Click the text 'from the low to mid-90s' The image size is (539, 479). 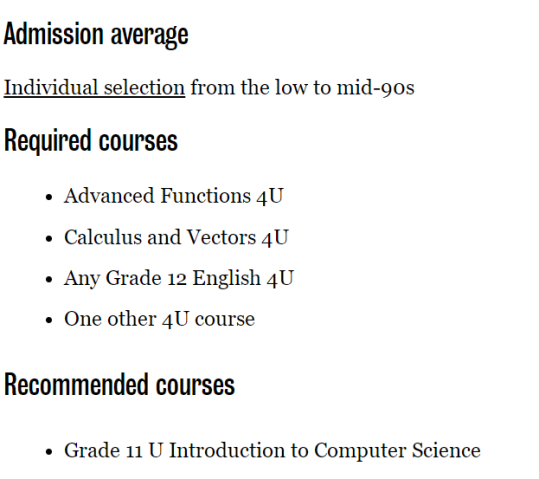(302, 88)
